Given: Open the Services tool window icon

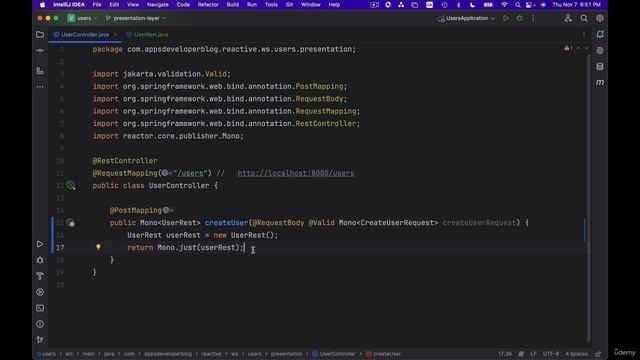Looking at the screenshot, I should pyautogui.click(x=40, y=292).
